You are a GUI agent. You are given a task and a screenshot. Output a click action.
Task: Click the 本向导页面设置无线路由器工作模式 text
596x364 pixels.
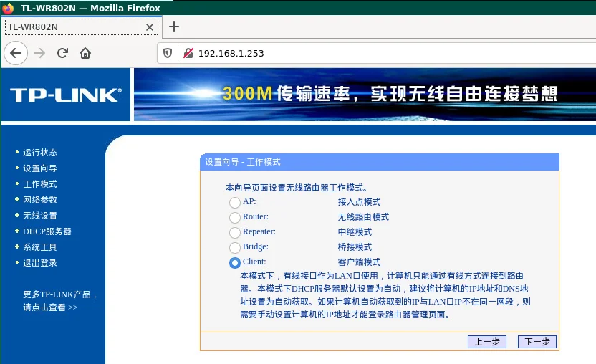click(x=297, y=188)
